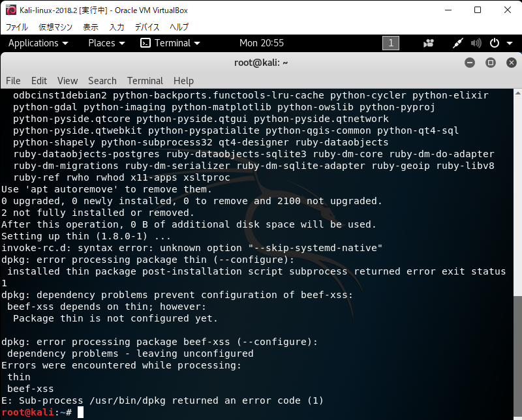Image resolution: width=522 pixels, height=420 pixels.
Task: Open the Places menu
Action: [106, 43]
